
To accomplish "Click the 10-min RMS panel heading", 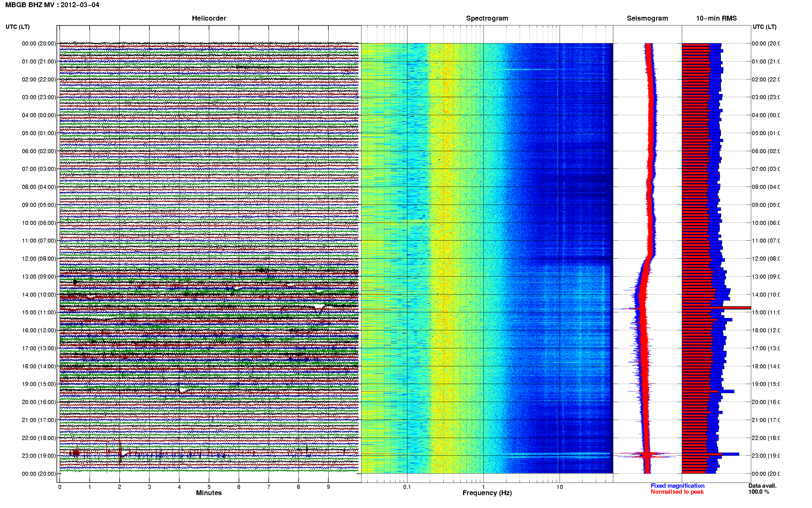I will click(x=716, y=18).
